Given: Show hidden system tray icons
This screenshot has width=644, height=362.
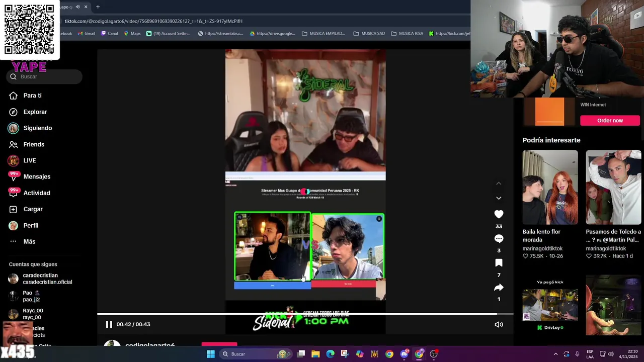Looking at the screenshot, I should [555, 354].
